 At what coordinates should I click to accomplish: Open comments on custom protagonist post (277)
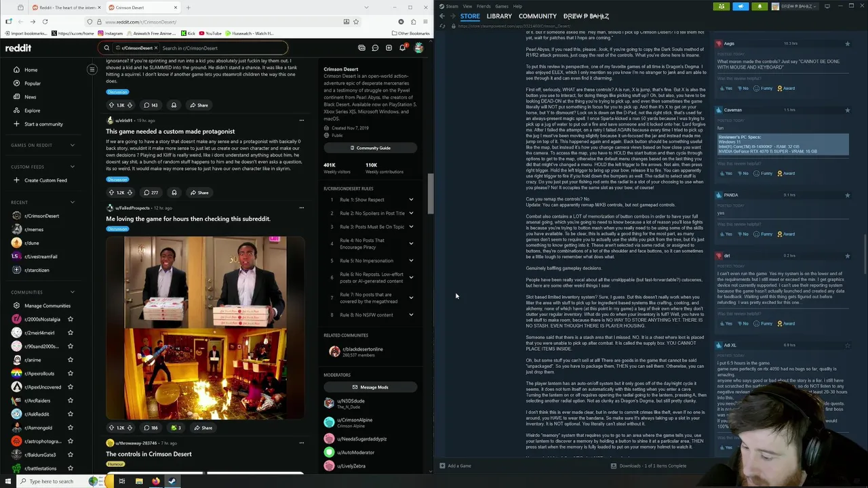click(151, 192)
